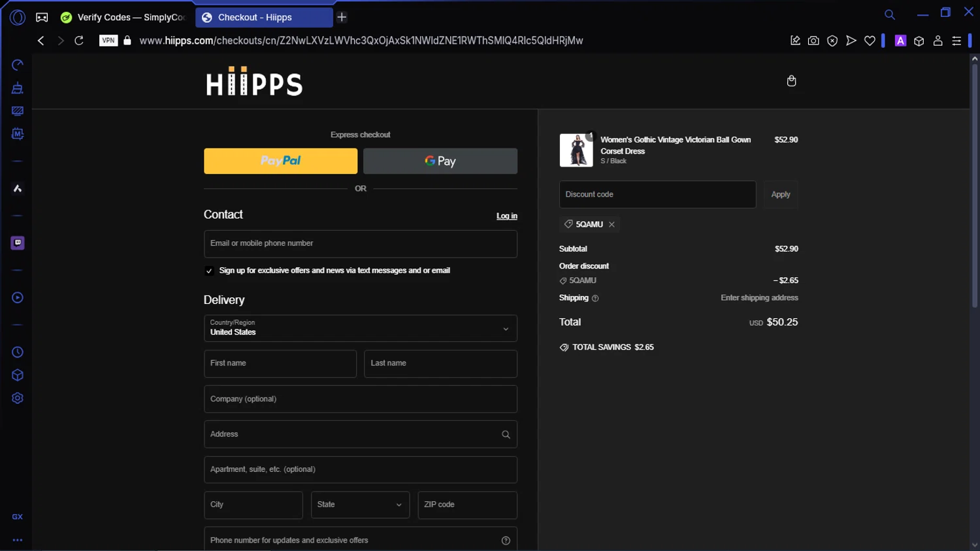This screenshot has height=551, width=980.
Task: Open GX Corner controller icon
Action: click(42, 18)
